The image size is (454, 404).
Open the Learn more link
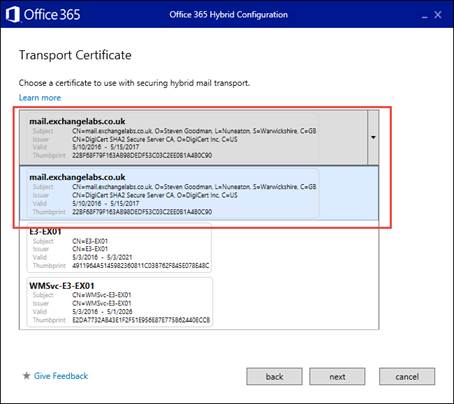pyautogui.click(x=40, y=98)
